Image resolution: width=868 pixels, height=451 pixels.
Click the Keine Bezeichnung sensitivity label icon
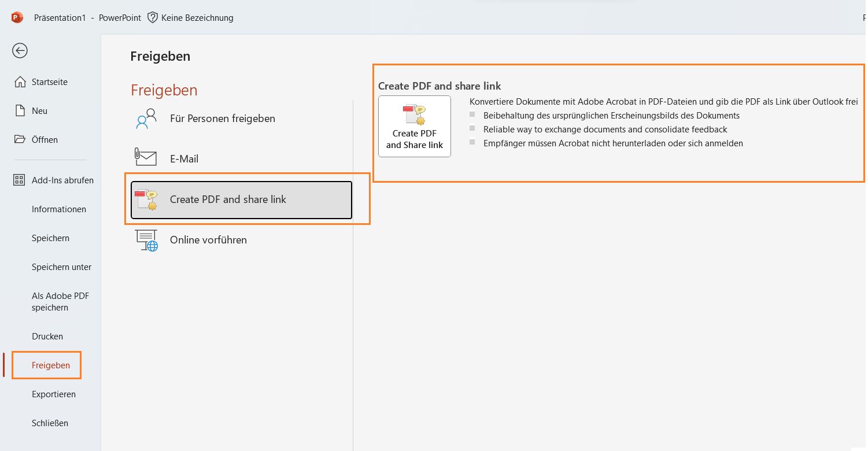(x=152, y=17)
